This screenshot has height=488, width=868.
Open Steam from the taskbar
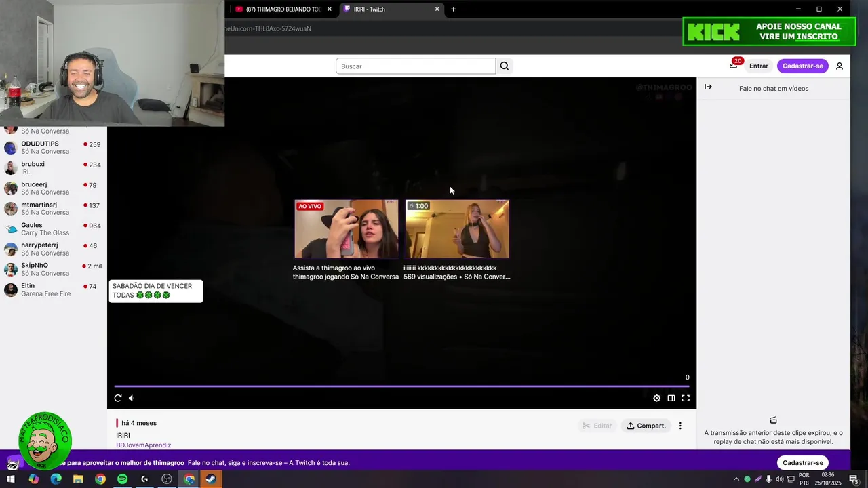click(x=211, y=479)
